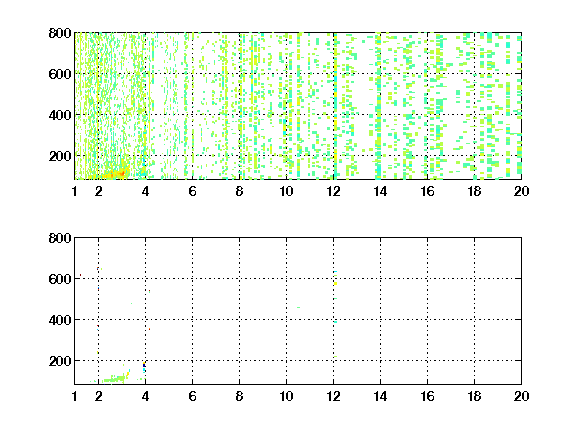The width and height of the screenshot is (576, 432).
Task: Click the "600" tick label on the upper plot's y-axis
Action: coord(60,74)
